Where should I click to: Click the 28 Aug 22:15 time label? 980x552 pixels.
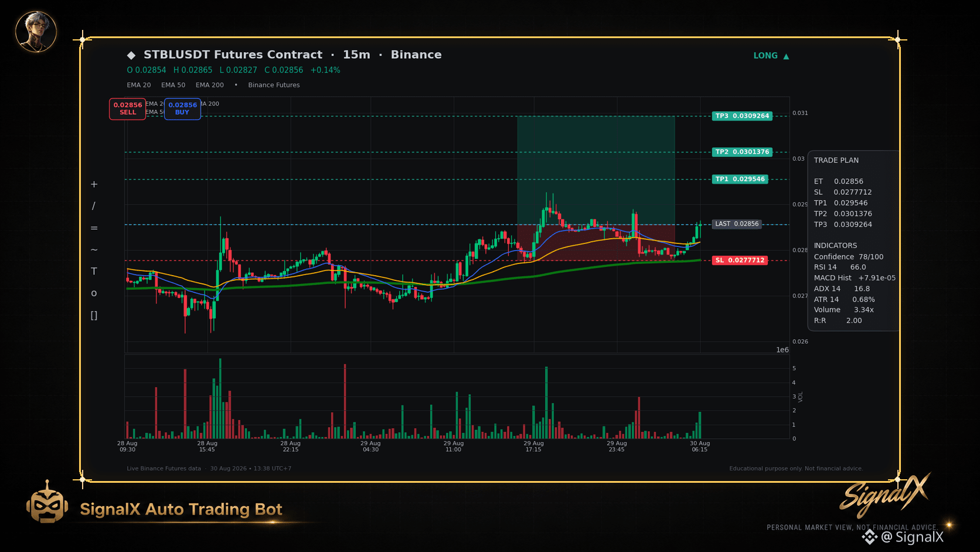point(290,446)
